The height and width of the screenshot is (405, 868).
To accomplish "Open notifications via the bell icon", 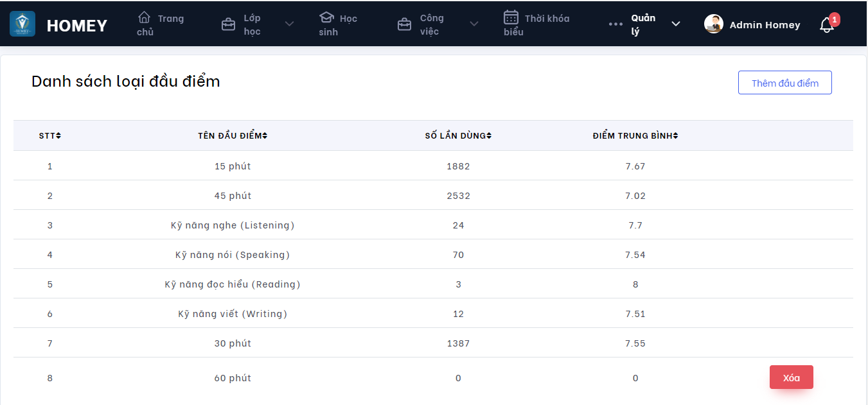I will coord(827,25).
